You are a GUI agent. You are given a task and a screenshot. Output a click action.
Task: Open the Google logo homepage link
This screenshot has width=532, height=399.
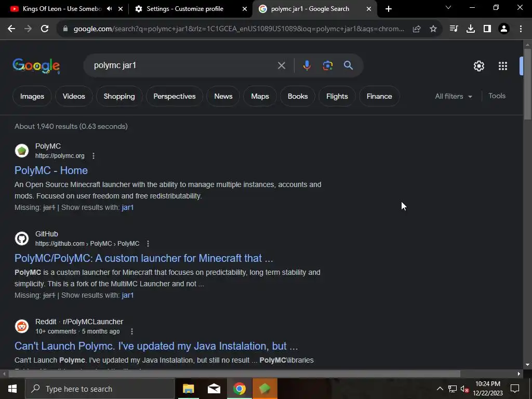click(36, 66)
